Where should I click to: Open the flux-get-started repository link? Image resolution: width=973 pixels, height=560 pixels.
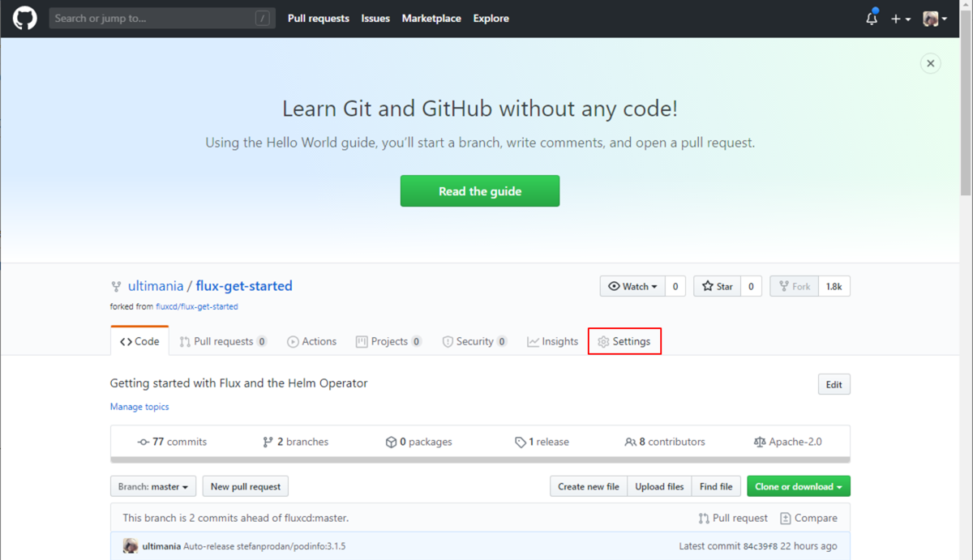pyautogui.click(x=244, y=286)
